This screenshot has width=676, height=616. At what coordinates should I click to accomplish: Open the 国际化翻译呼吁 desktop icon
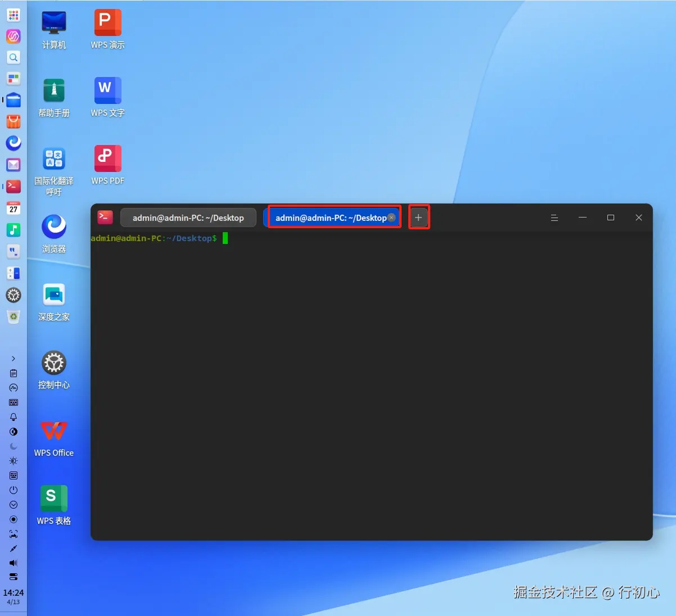click(x=54, y=171)
